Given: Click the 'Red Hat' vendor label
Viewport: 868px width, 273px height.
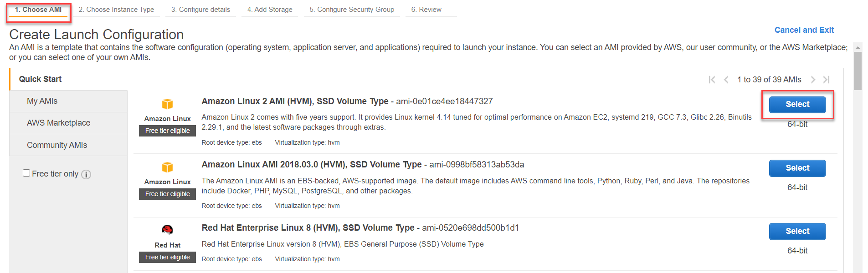Looking at the screenshot, I should (168, 245).
